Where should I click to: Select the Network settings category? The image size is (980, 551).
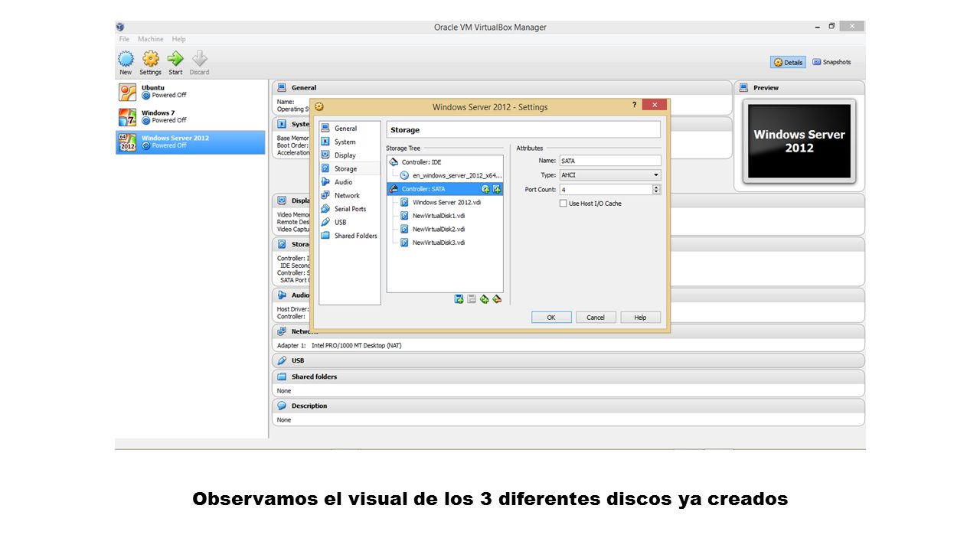click(x=349, y=195)
